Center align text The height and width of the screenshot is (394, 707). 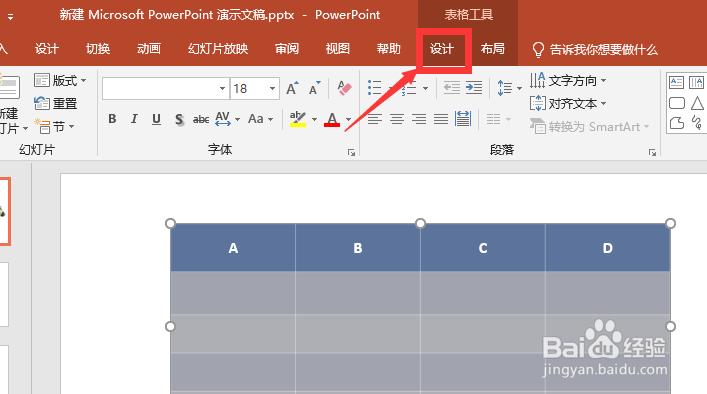[397, 119]
